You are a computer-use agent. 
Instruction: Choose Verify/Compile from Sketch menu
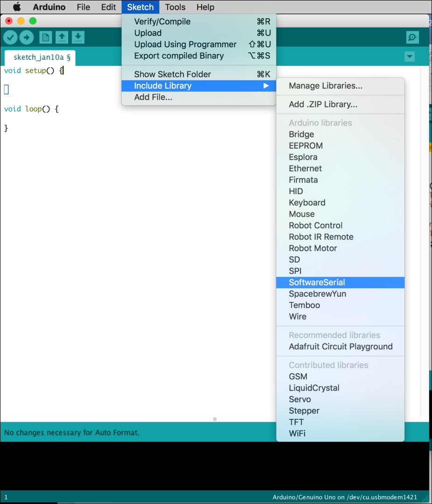(x=198, y=21)
